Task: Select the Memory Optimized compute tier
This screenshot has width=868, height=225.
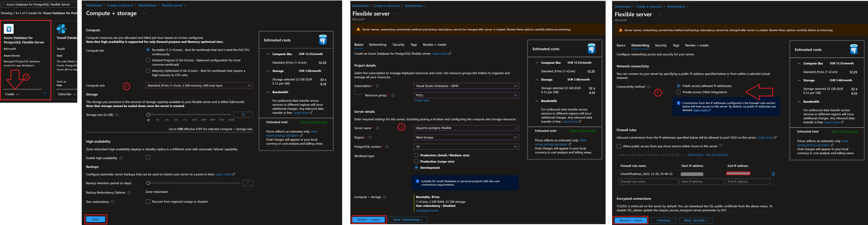Action: 148,71
